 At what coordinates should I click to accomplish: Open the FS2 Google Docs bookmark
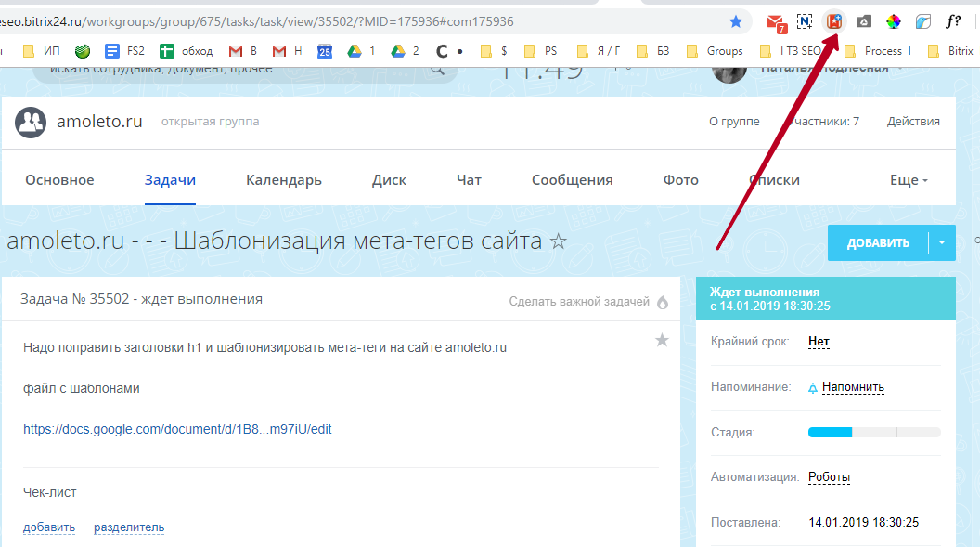pos(125,51)
